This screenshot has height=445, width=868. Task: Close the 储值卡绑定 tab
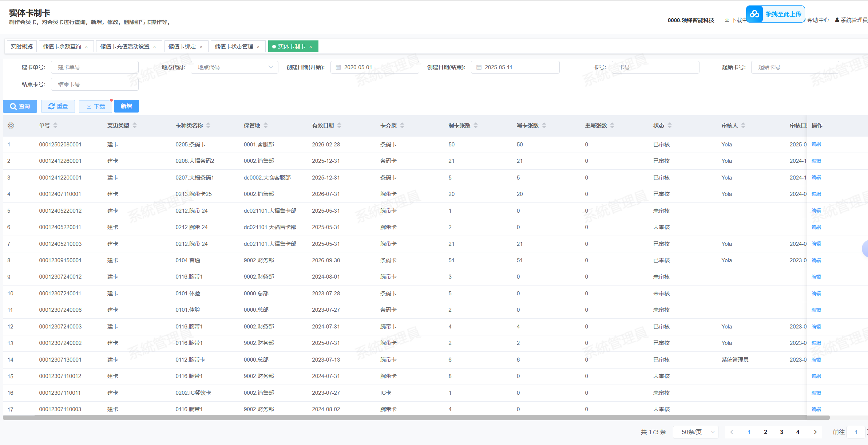coord(201,47)
